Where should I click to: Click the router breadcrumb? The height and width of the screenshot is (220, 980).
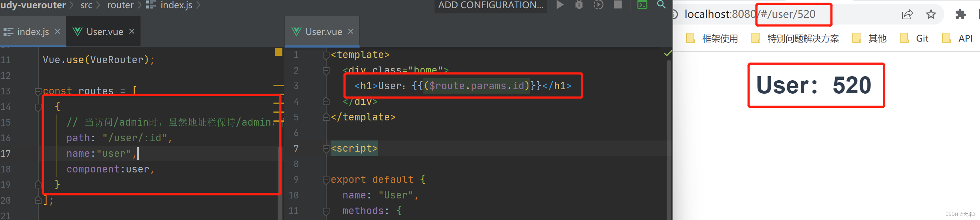coord(120,5)
